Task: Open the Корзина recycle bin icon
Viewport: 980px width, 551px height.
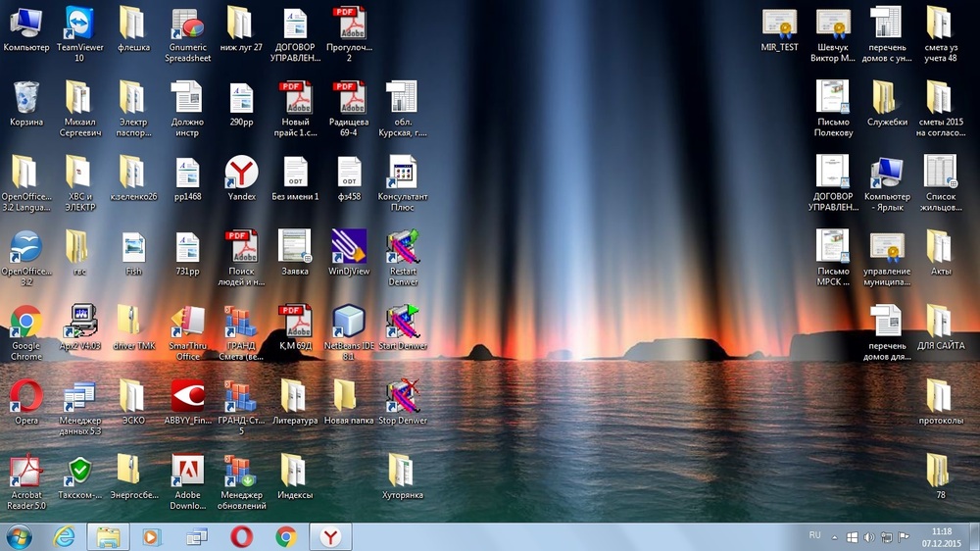Action: pos(26,98)
